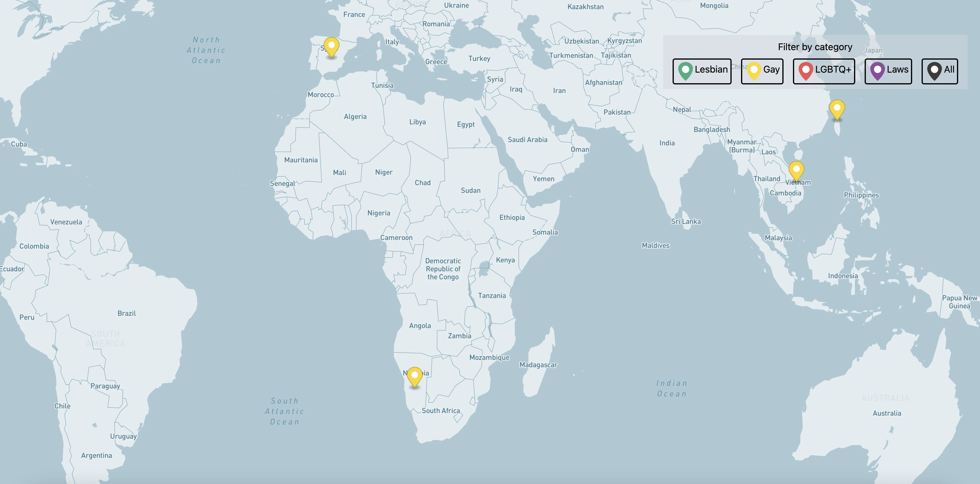Click the red pin in LGBTQ+ filter
Viewport: 980px width, 484px height.
point(805,71)
